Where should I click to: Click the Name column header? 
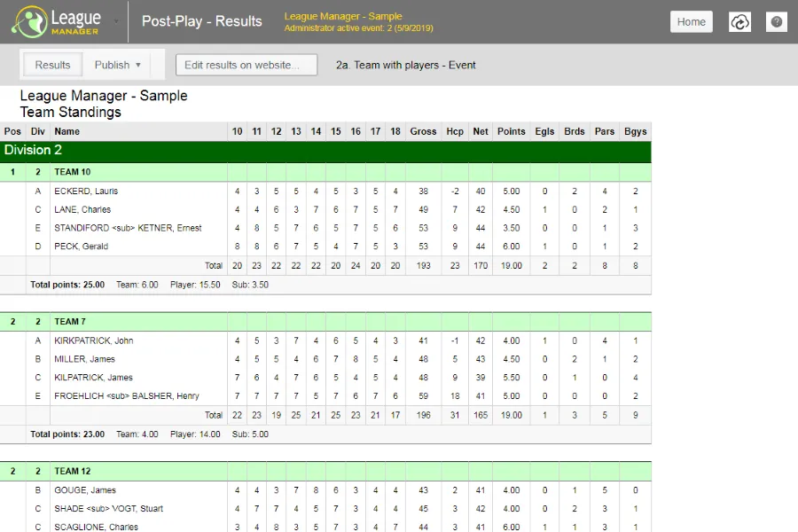[67, 131]
